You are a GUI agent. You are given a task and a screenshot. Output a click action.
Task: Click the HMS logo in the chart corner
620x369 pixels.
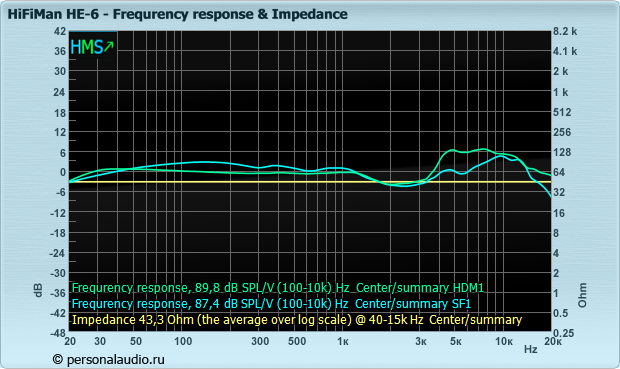click(92, 47)
